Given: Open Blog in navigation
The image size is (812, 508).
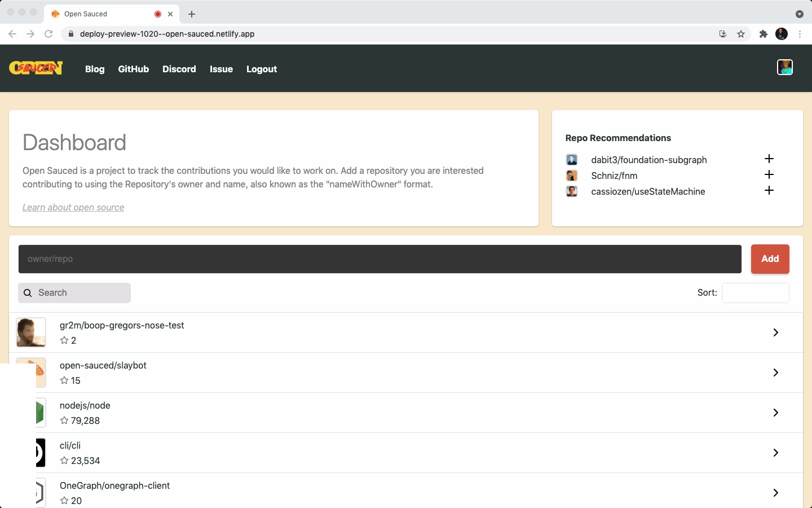Looking at the screenshot, I should pos(95,69).
